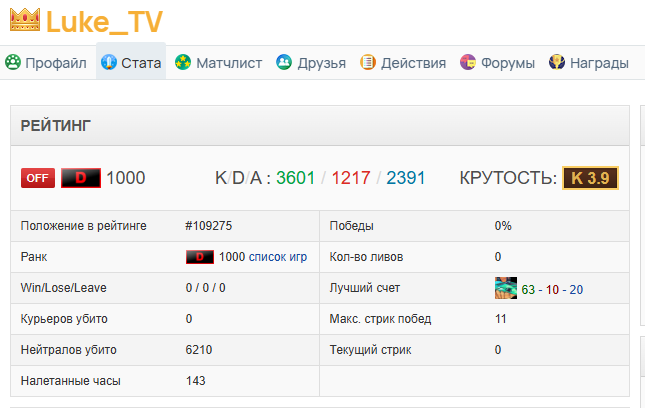The height and width of the screenshot is (408, 645).
Task: Click the blue people Друзья icon
Action: (x=284, y=63)
